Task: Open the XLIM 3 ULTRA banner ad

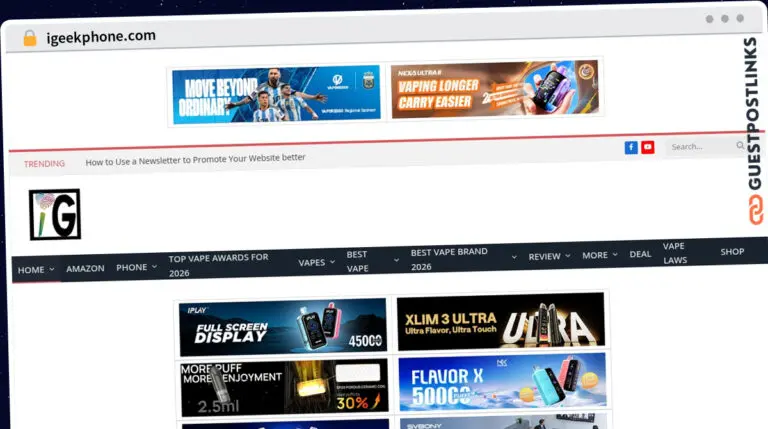Action: [x=501, y=321]
